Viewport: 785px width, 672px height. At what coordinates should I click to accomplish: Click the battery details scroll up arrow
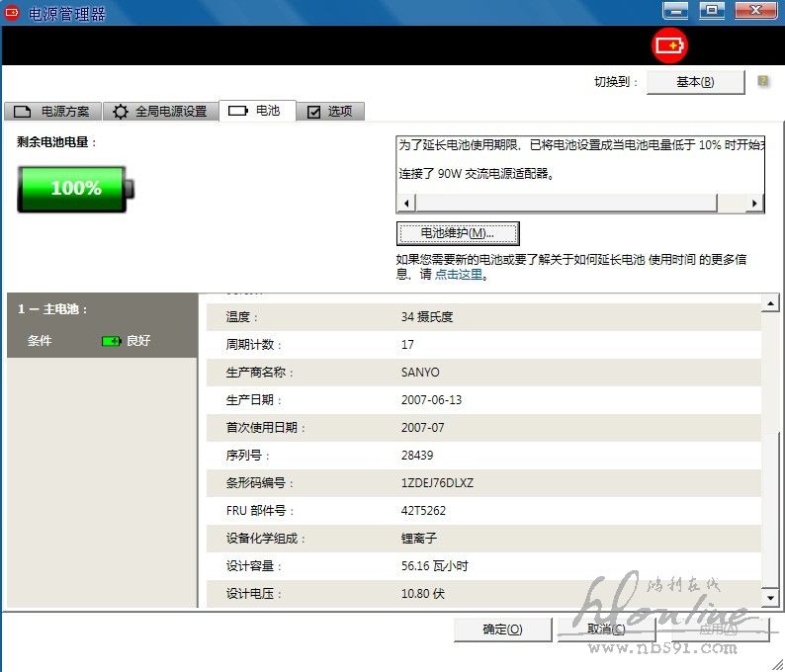(x=770, y=300)
